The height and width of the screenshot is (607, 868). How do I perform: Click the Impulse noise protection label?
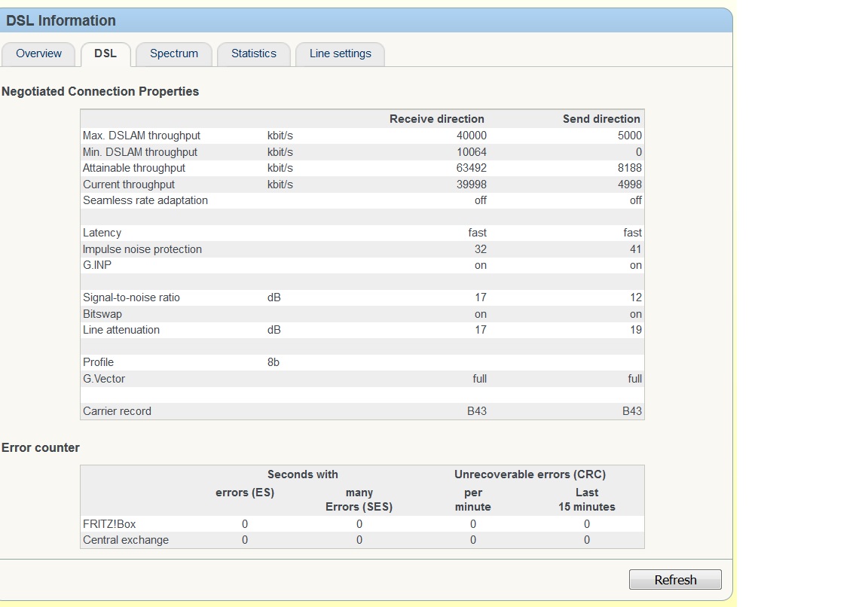tap(142, 249)
